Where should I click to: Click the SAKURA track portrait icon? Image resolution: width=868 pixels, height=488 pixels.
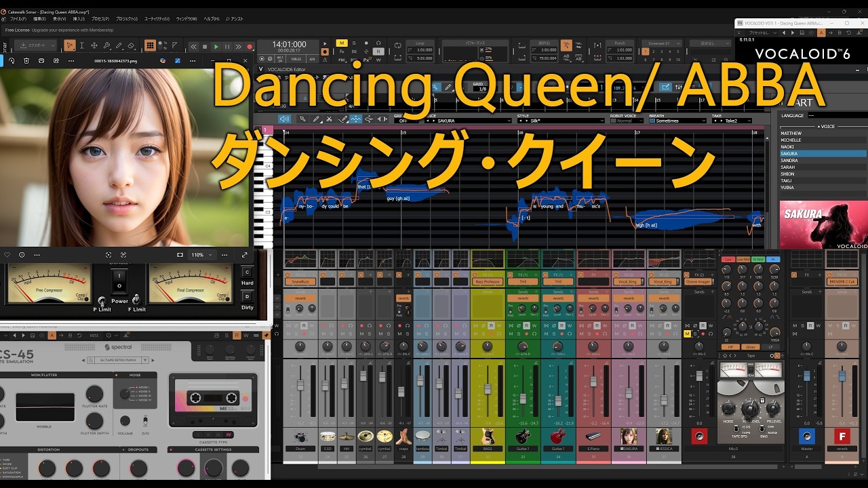pos(629,436)
